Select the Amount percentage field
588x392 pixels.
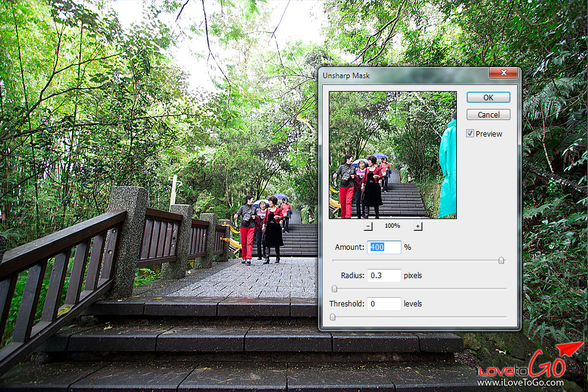click(384, 247)
